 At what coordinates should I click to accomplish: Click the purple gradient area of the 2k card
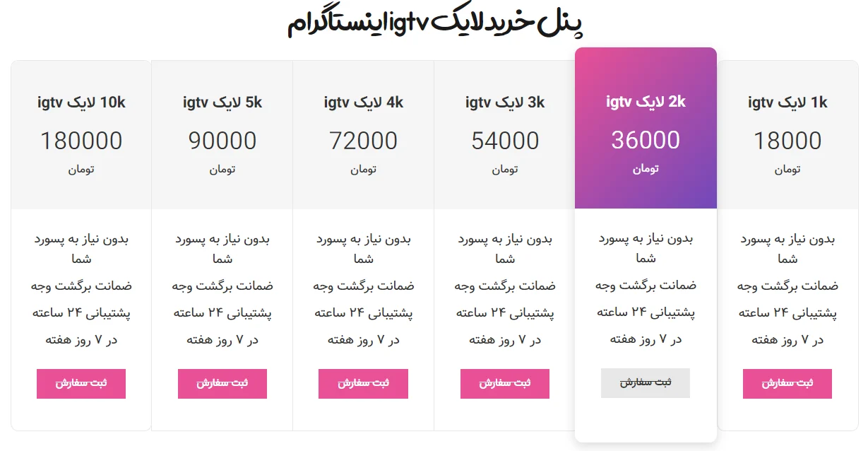(646, 128)
